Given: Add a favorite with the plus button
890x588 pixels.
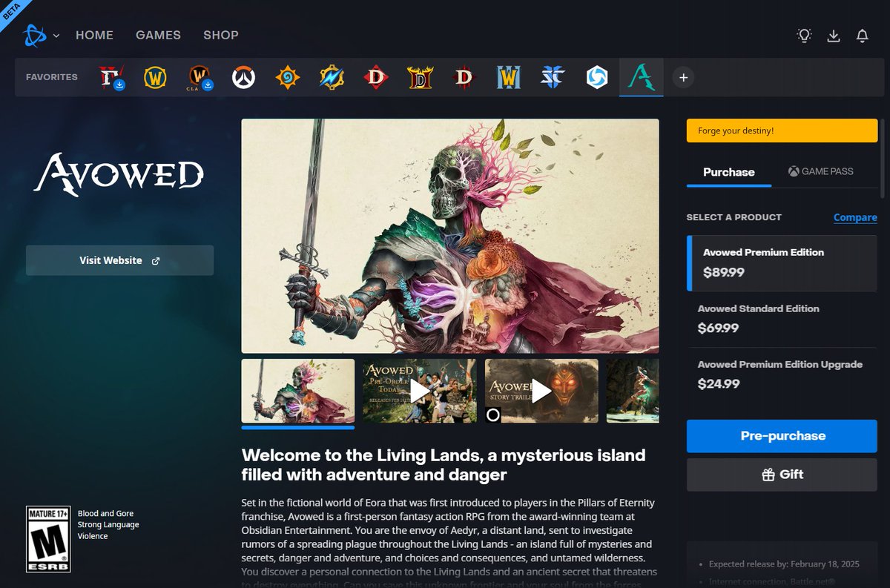Looking at the screenshot, I should pyautogui.click(x=683, y=77).
